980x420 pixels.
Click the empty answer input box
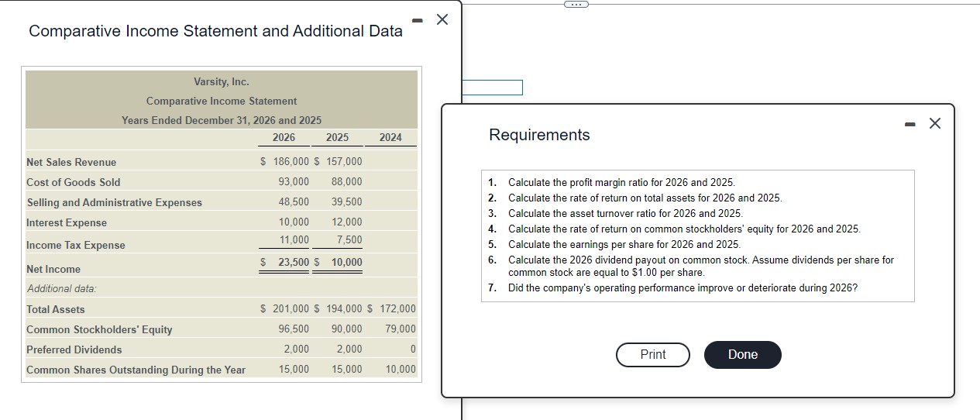coord(492,88)
